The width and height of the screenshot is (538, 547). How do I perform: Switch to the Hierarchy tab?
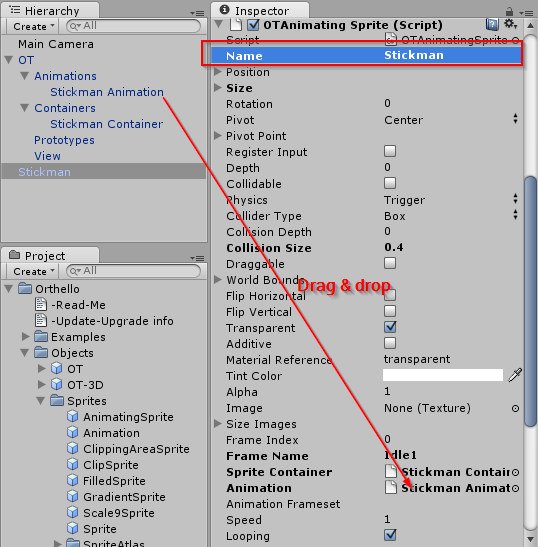click(50, 10)
